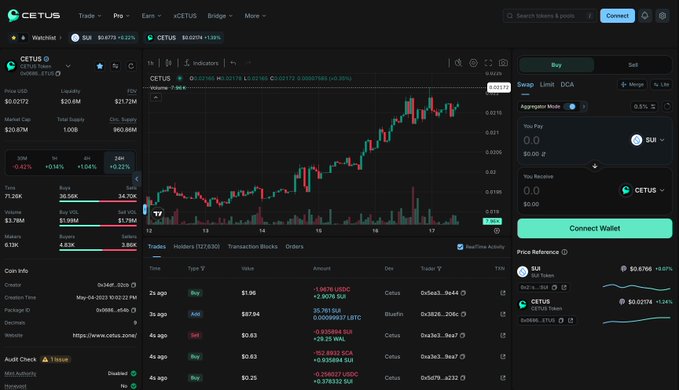Open the notifications bell icon
679x390 pixels.
[x=645, y=16]
